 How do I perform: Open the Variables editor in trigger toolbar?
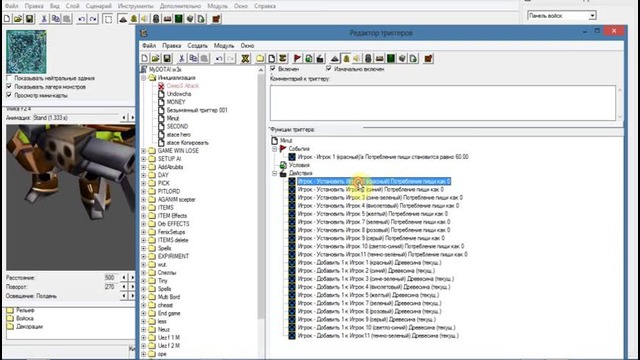(245, 59)
